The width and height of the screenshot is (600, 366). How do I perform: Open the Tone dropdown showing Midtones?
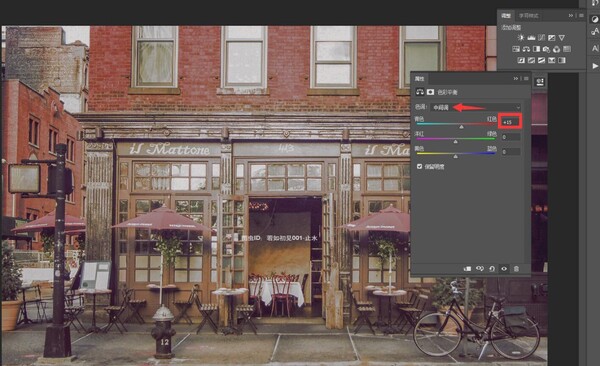476,108
